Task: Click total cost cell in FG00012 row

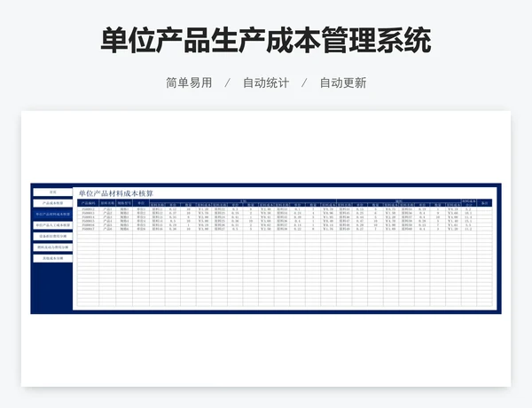Action: pyautogui.click(x=469, y=209)
